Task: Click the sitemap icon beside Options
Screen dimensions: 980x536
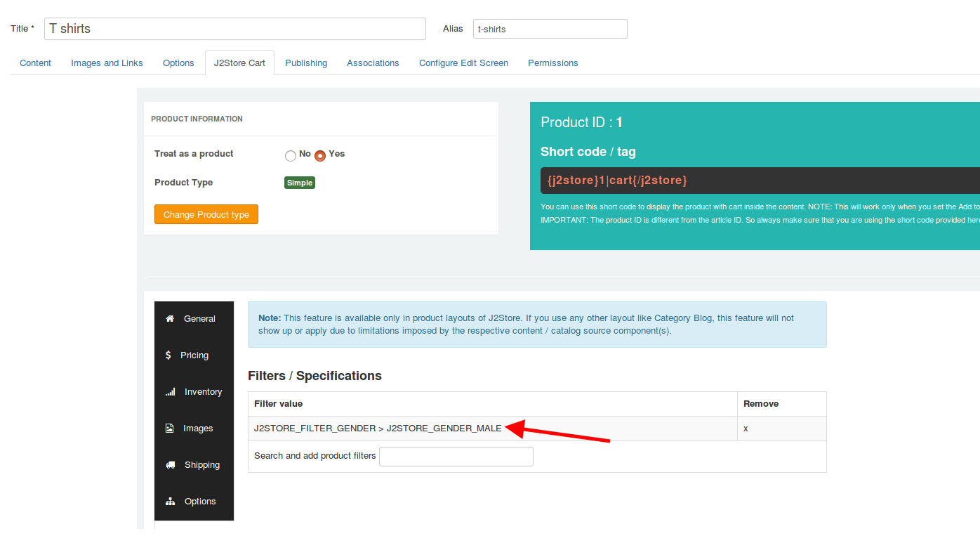Action: point(170,502)
